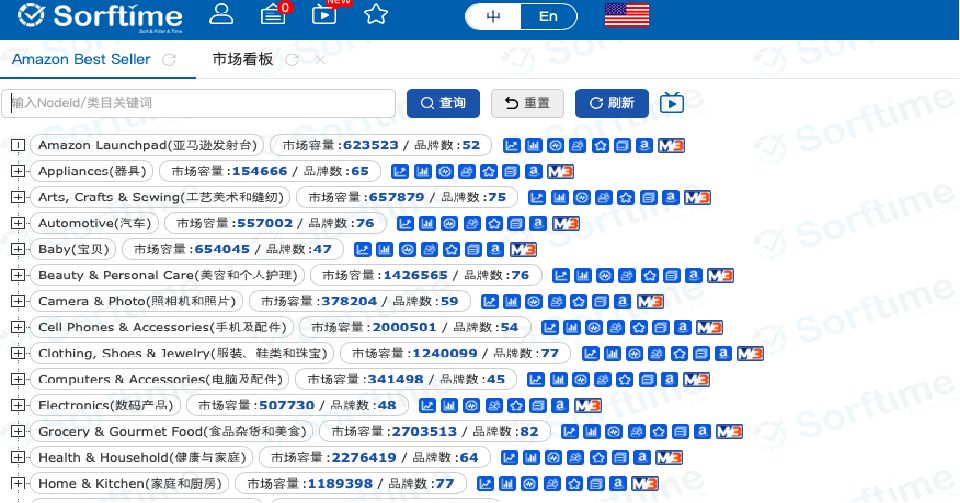The image size is (960, 503).
Task: Expand the Computers & Accessories node
Action: point(18,379)
